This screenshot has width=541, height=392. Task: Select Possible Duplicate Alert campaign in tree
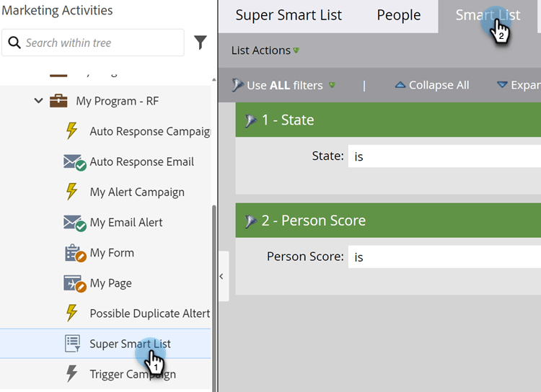click(149, 313)
